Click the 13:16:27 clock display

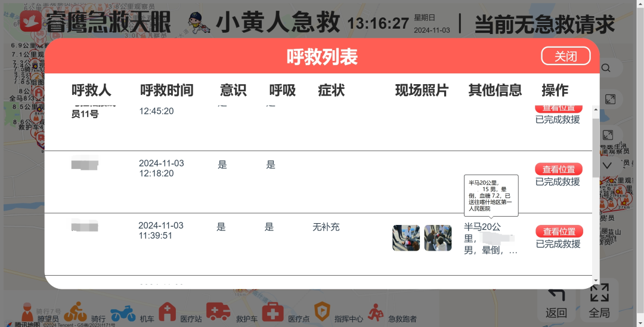[378, 23]
